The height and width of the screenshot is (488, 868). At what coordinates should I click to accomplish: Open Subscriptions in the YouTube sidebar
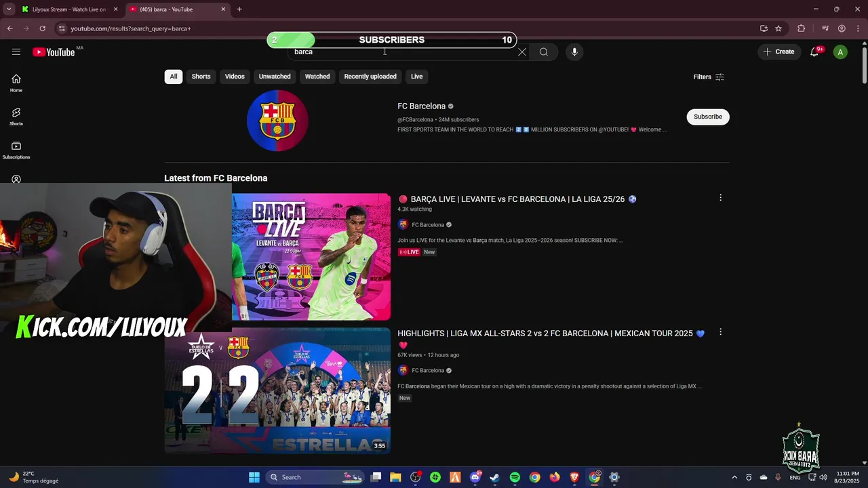pos(16,150)
